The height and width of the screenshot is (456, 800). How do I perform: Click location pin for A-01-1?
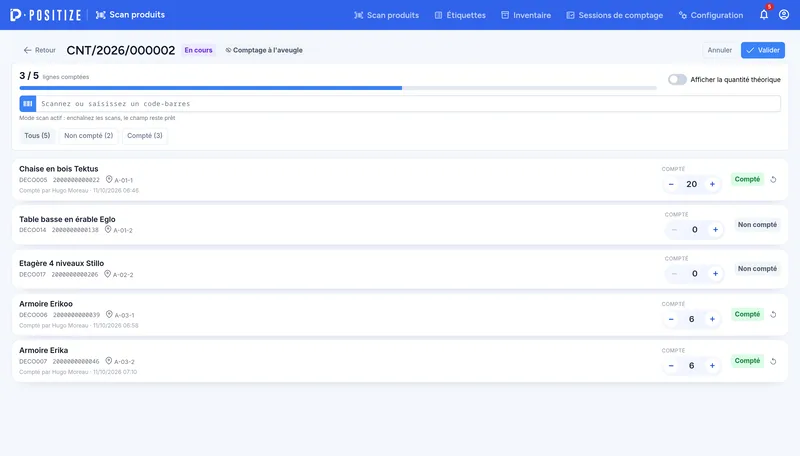(x=109, y=180)
